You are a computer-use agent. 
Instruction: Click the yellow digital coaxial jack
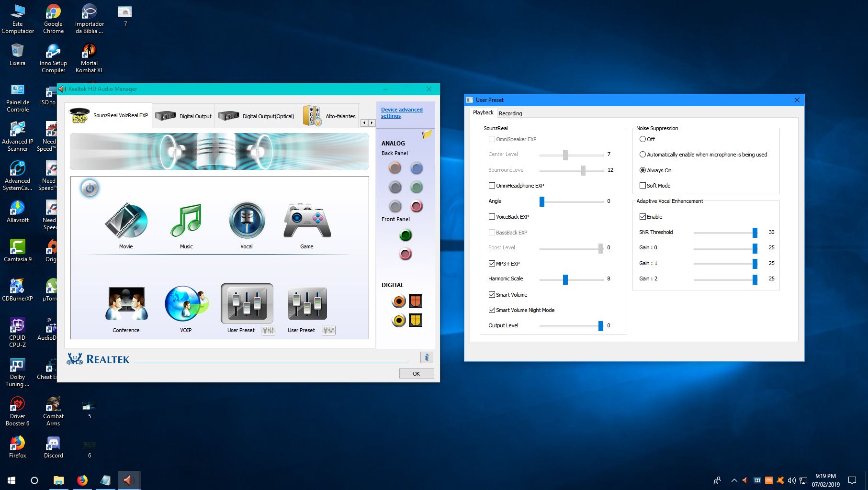(x=399, y=320)
